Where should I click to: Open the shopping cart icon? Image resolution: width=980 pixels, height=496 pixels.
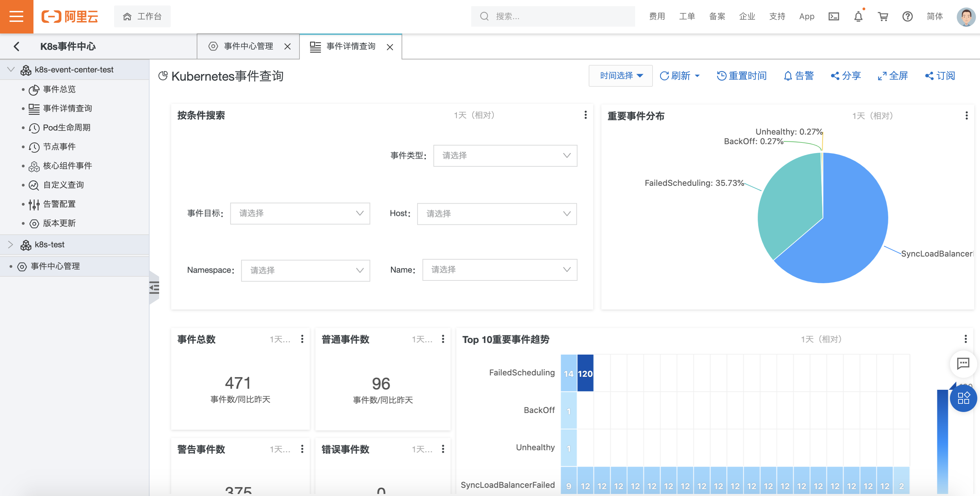[883, 16]
